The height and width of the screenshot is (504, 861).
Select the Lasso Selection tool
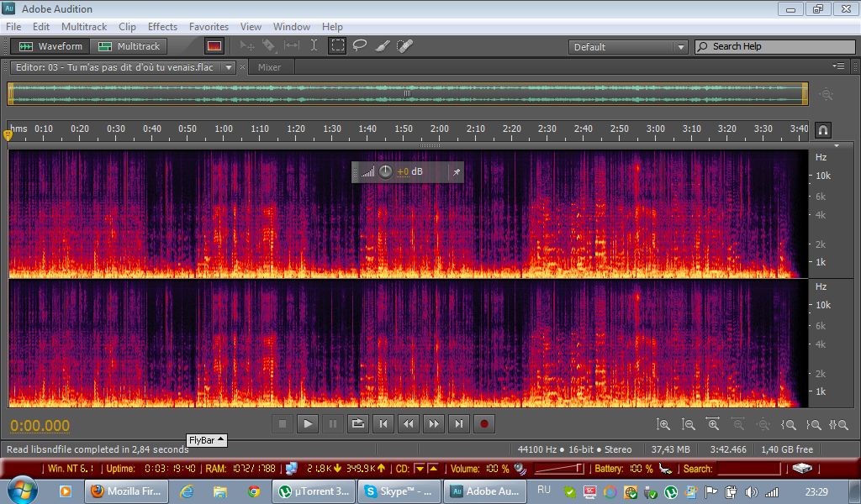pos(360,46)
